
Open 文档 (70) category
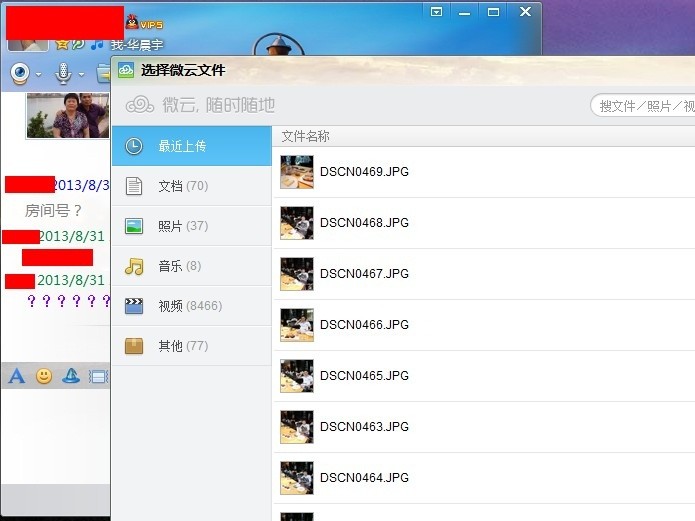pyautogui.click(x=191, y=186)
